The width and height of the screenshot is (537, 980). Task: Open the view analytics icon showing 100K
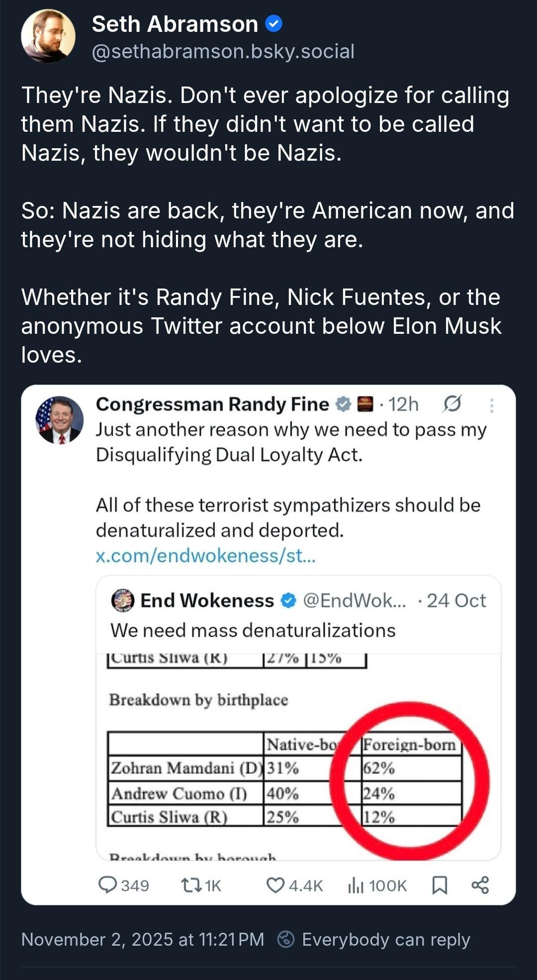coord(356,885)
